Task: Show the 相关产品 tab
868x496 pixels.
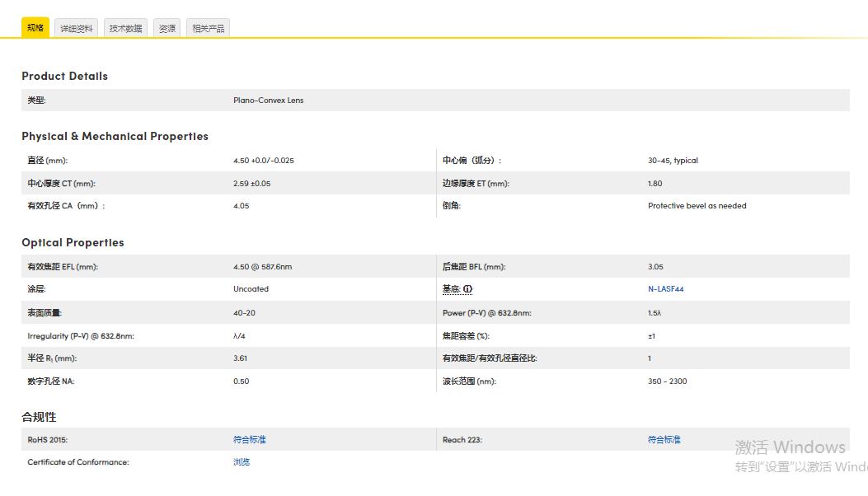Action: pos(208,29)
